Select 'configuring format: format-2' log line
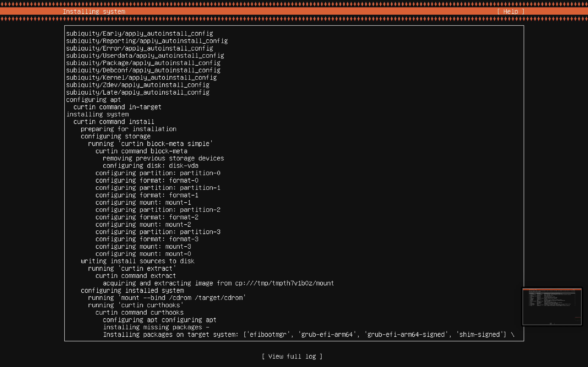 point(147,217)
